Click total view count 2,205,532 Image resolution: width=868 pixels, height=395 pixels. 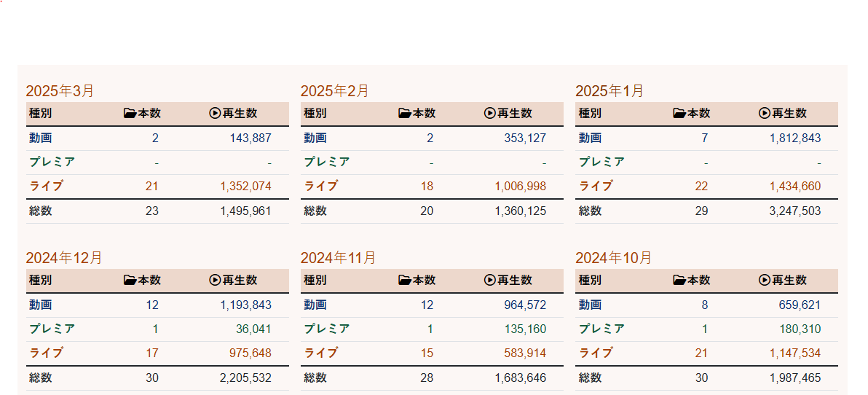(246, 378)
